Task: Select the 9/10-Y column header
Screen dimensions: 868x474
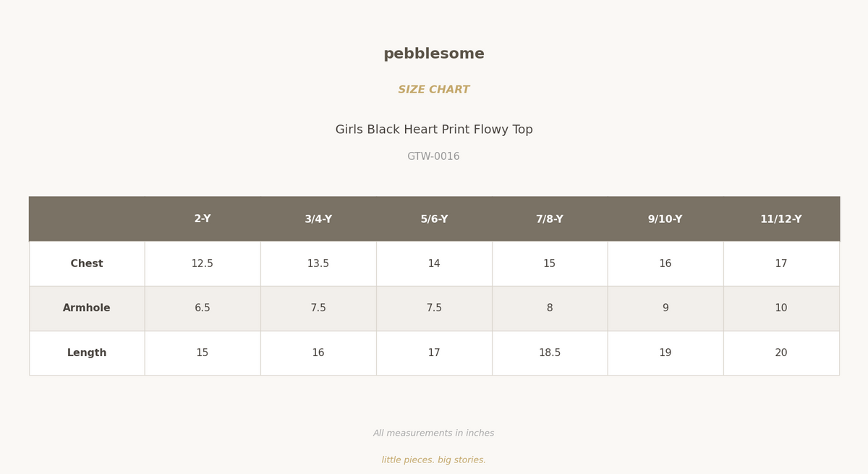Action: coord(665,219)
